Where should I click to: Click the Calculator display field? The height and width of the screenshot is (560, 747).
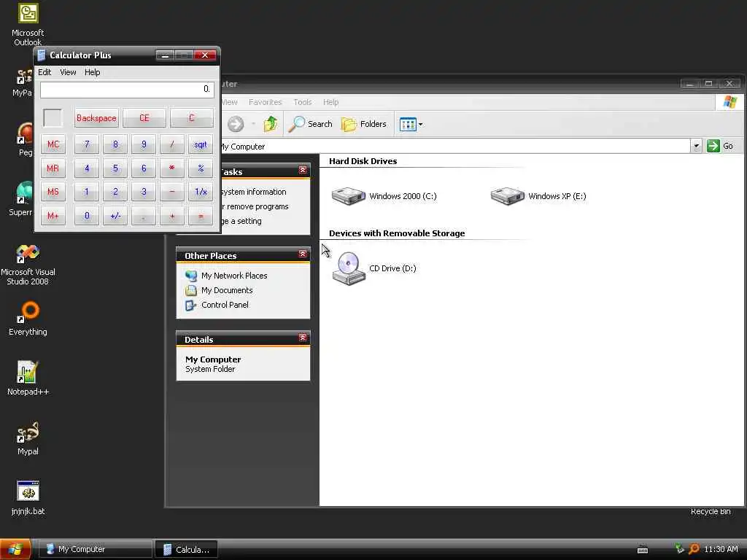(x=127, y=90)
